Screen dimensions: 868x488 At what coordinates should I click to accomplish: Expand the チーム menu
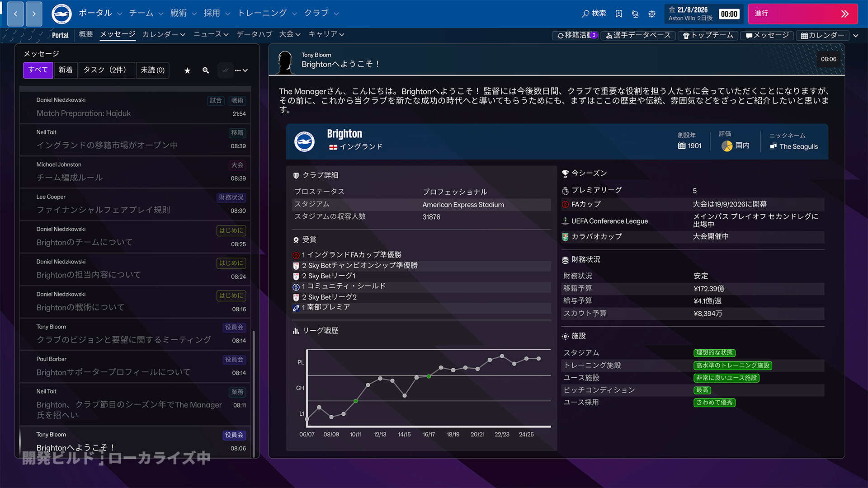[x=146, y=13]
